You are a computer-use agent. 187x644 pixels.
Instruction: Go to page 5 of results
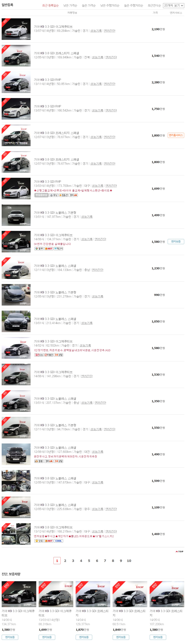(x=89, y=561)
